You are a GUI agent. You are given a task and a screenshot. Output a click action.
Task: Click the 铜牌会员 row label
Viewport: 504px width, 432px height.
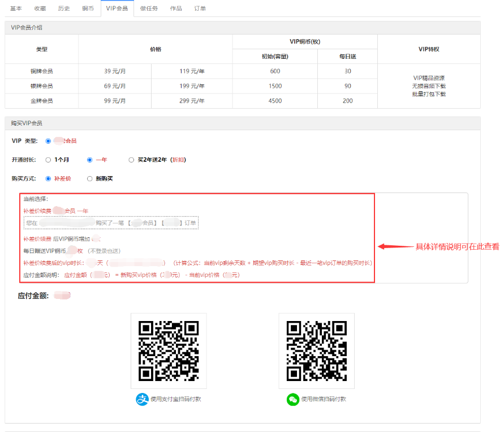pyautogui.click(x=42, y=71)
